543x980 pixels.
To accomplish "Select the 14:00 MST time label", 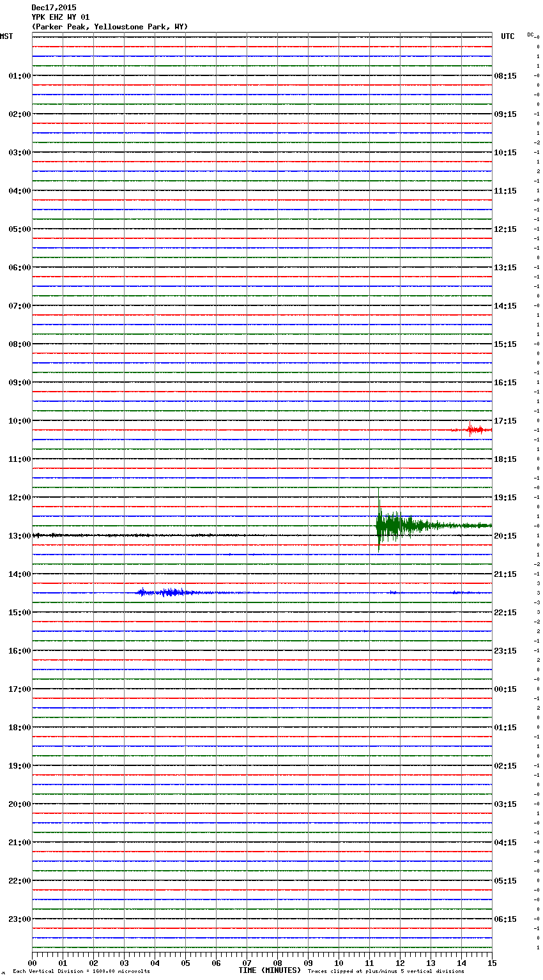I will (20, 574).
